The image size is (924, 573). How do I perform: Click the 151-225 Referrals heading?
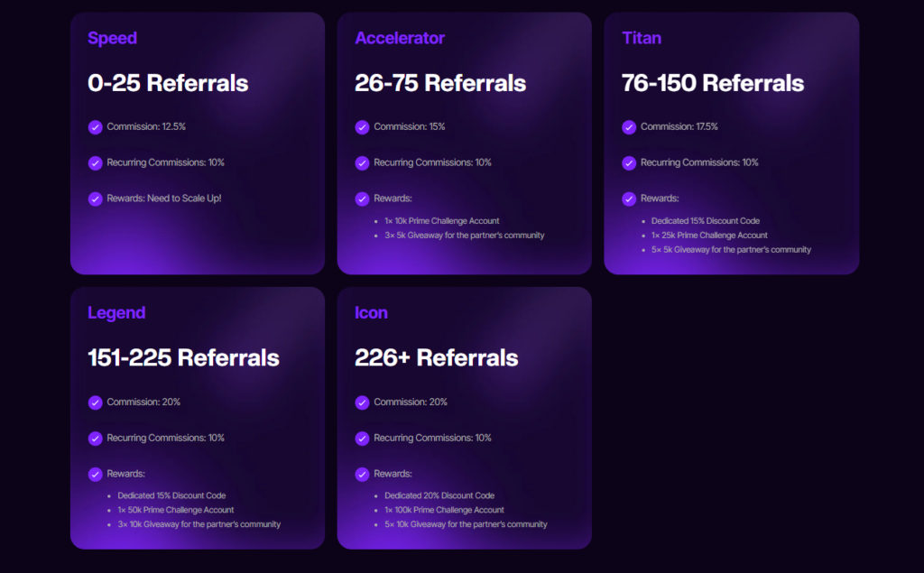183,358
